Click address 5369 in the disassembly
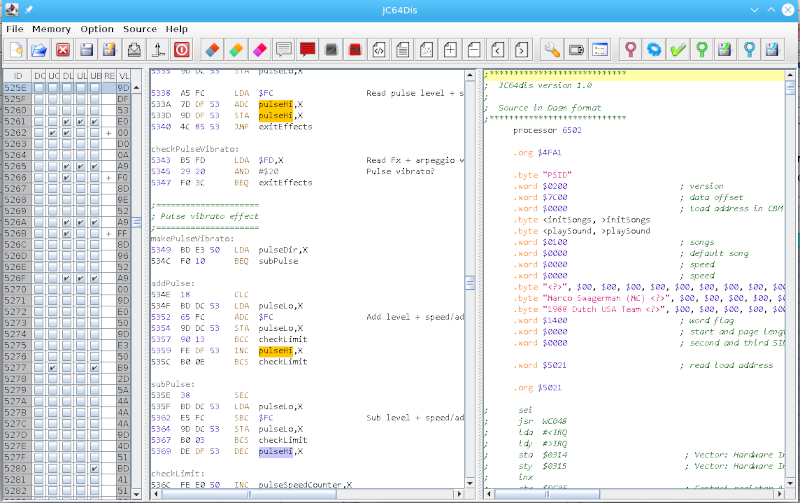Viewport: 800px width, 503px height. [161, 451]
